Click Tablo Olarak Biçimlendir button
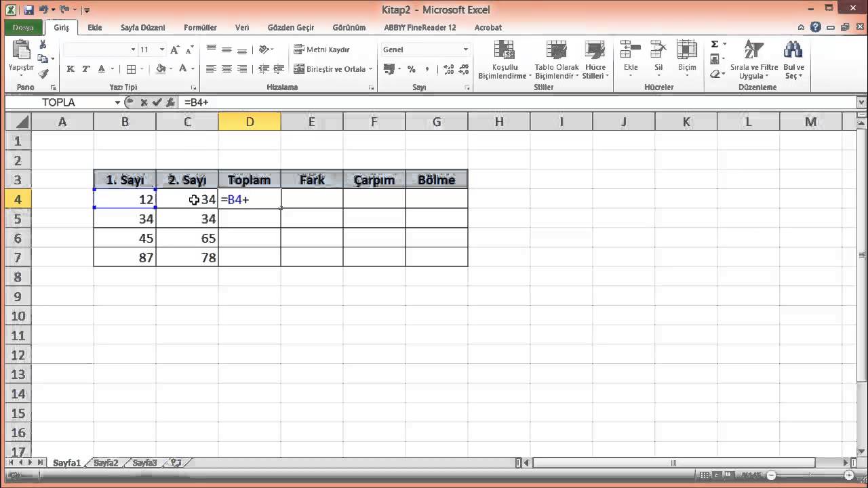Image resolution: width=868 pixels, height=488 pixels. [x=557, y=60]
